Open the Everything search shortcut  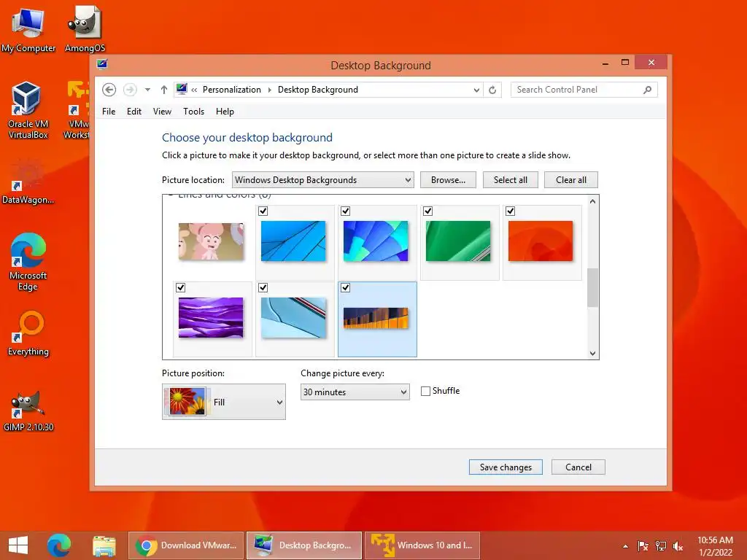click(x=28, y=333)
